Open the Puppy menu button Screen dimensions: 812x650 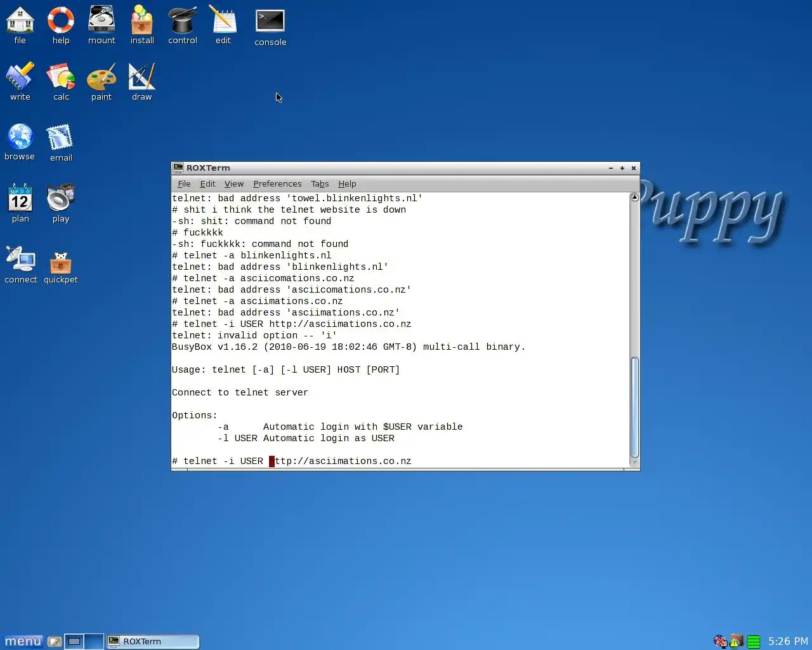coord(23,642)
